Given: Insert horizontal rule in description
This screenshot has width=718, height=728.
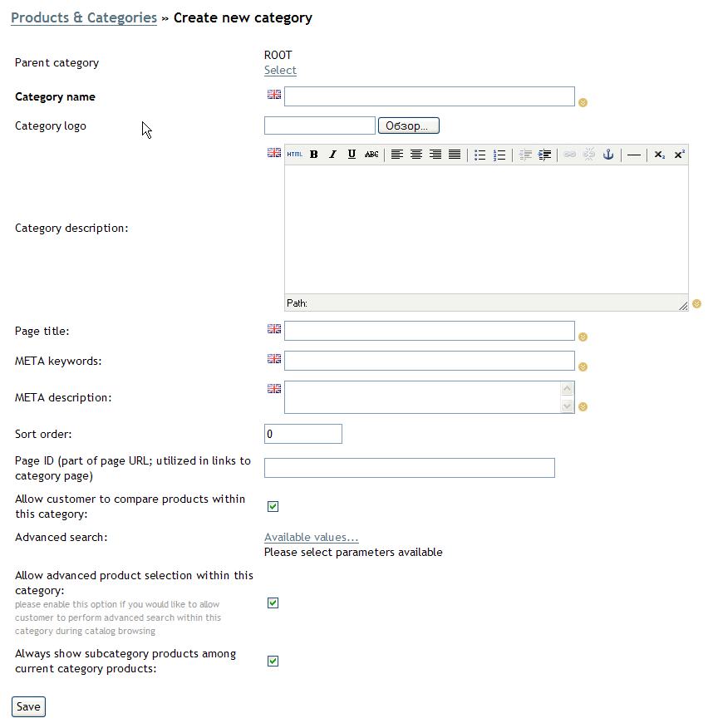Looking at the screenshot, I should click(x=634, y=155).
